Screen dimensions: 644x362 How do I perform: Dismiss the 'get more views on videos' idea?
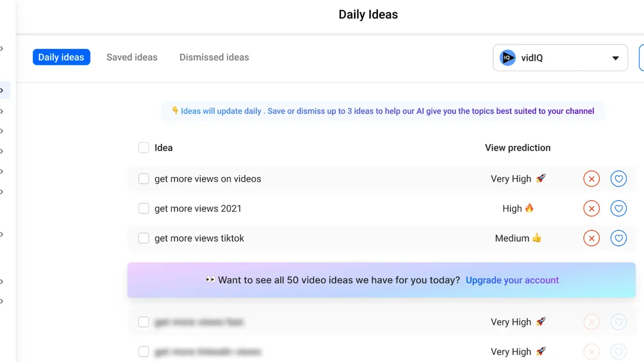591,179
